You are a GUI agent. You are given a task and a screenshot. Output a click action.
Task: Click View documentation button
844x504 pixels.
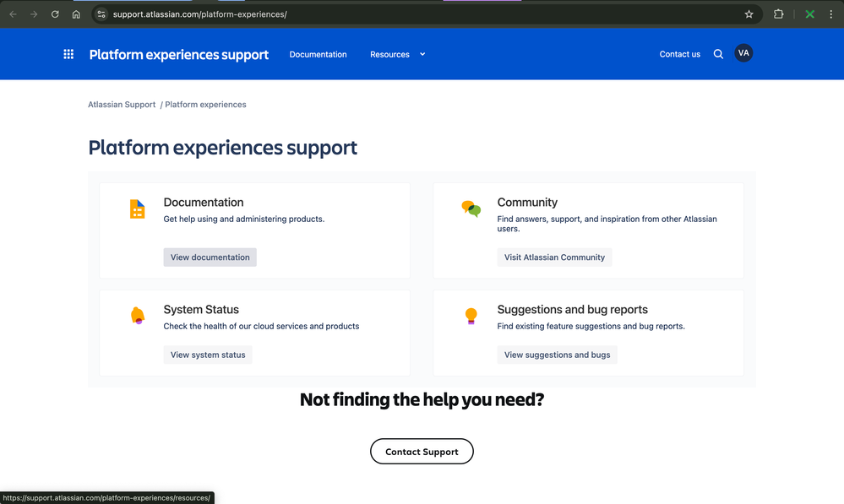click(x=210, y=257)
